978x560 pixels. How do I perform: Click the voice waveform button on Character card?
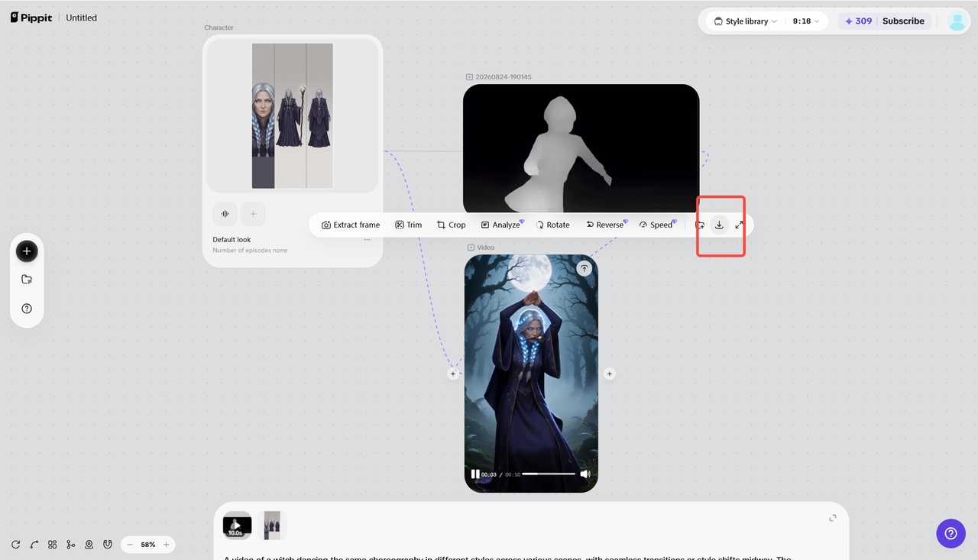[x=225, y=214]
